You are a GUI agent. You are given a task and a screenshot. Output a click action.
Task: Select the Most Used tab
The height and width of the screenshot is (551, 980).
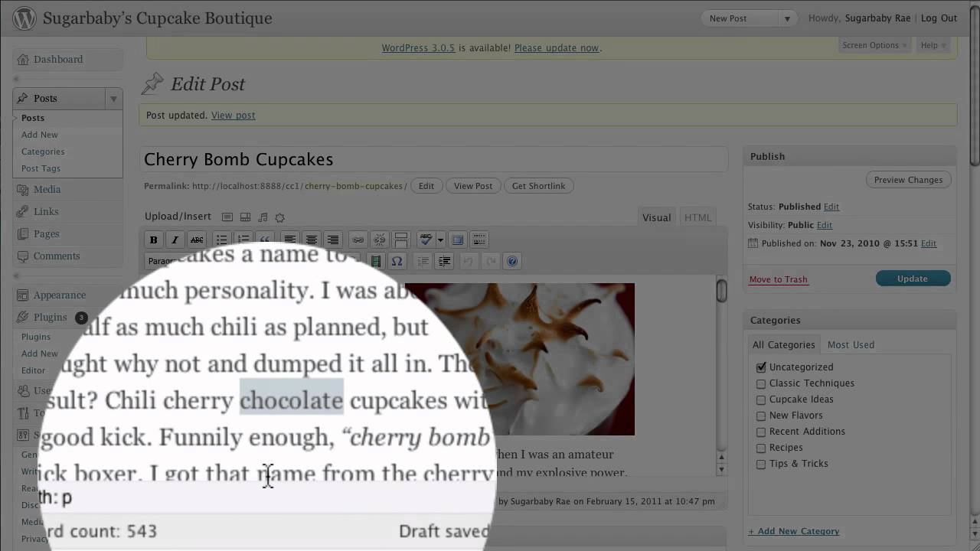point(851,344)
